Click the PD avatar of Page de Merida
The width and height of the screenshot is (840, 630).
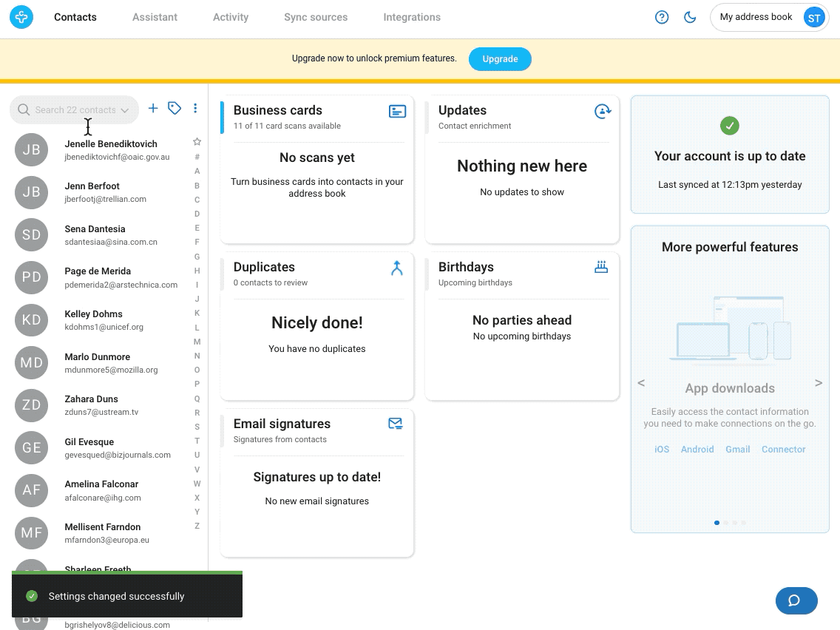tap(31, 277)
